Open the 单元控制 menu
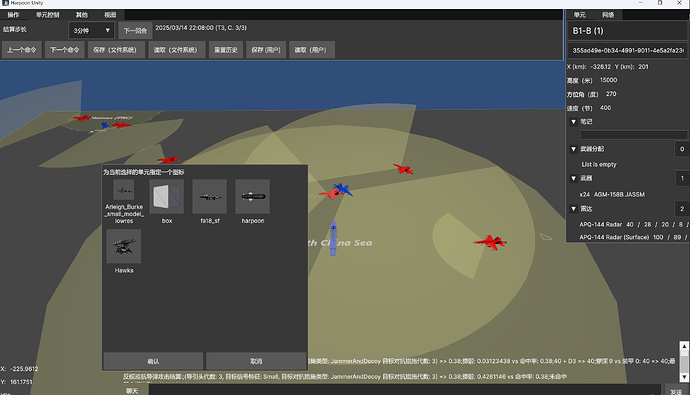Viewport: 690px width, 395px height. 48,15
